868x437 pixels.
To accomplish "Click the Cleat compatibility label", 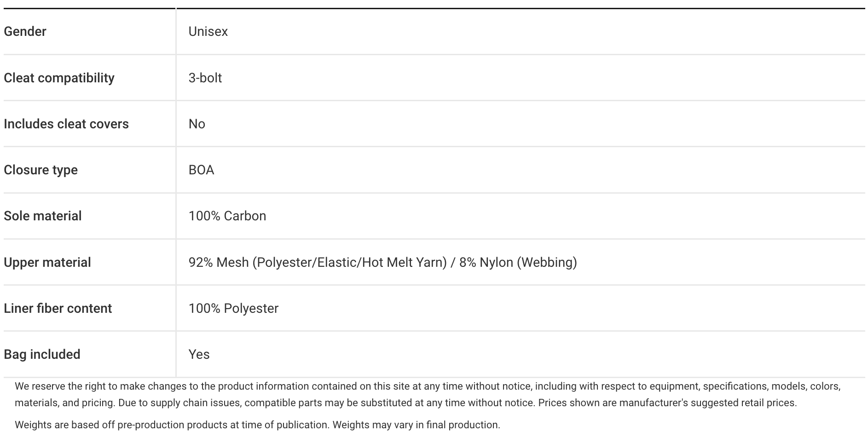I will 59,78.
